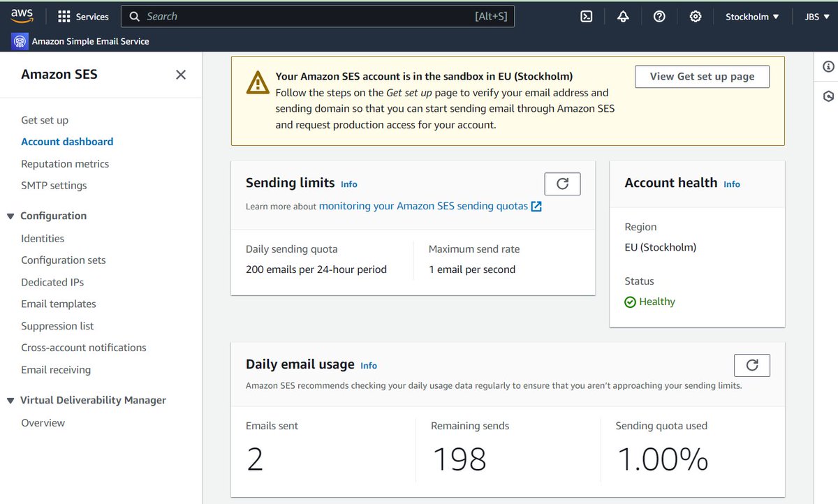Viewport: 838px width, 504px height.
Task: Click the AWS logo home icon
Action: (x=22, y=16)
